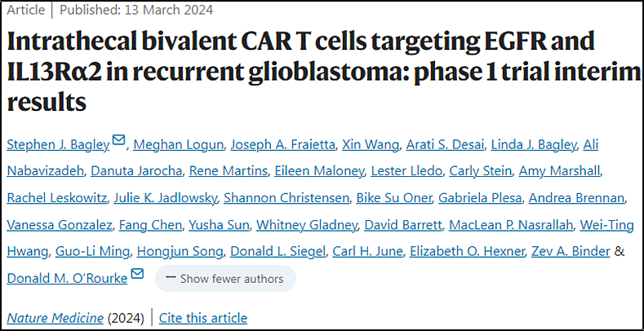Open Stephen J. Bagley author name link
The width and height of the screenshot is (644, 331).
[x=58, y=145]
